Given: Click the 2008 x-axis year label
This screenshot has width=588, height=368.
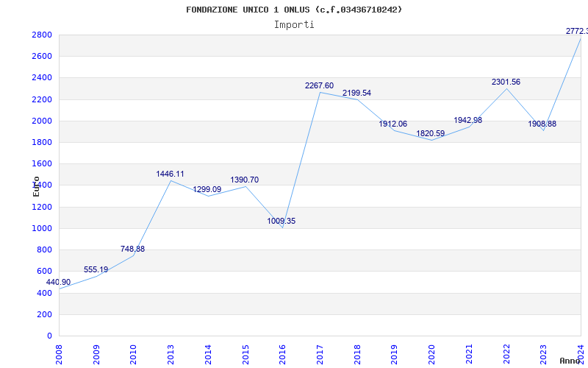Looking at the screenshot, I should pos(60,355).
